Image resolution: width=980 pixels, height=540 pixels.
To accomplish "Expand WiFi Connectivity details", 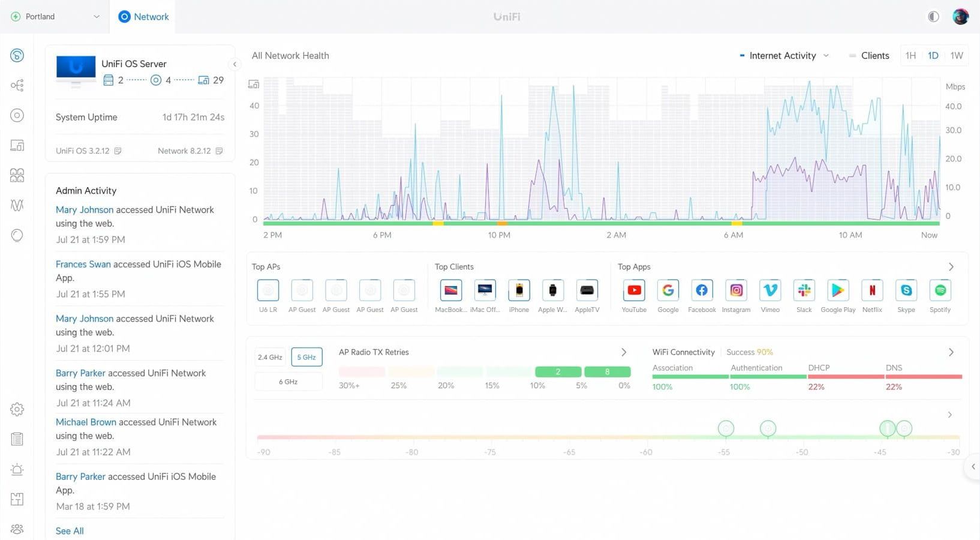I will 951,352.
